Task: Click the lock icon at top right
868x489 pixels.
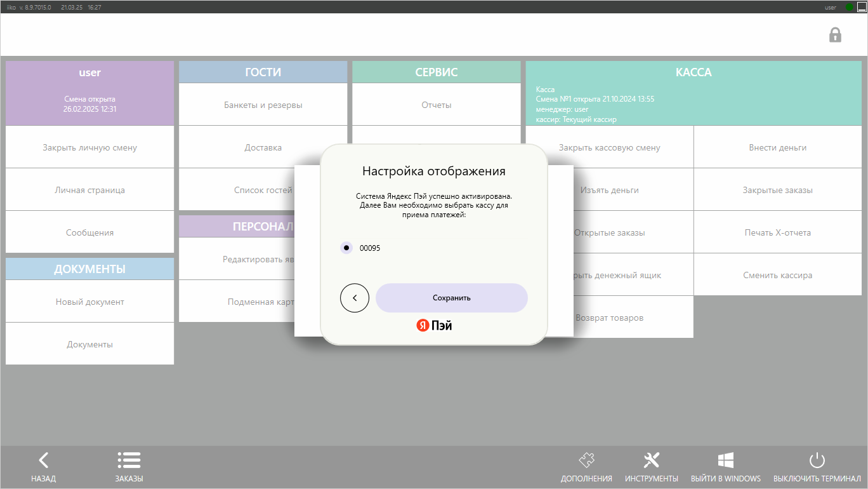Action: [835, 35]
